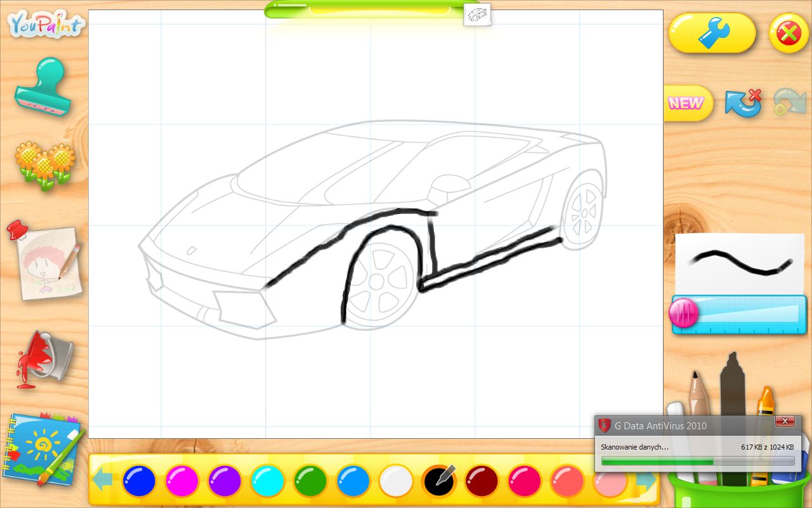Choose the hot pink color
Screen dimensions: 812x508
pos(524,481)
